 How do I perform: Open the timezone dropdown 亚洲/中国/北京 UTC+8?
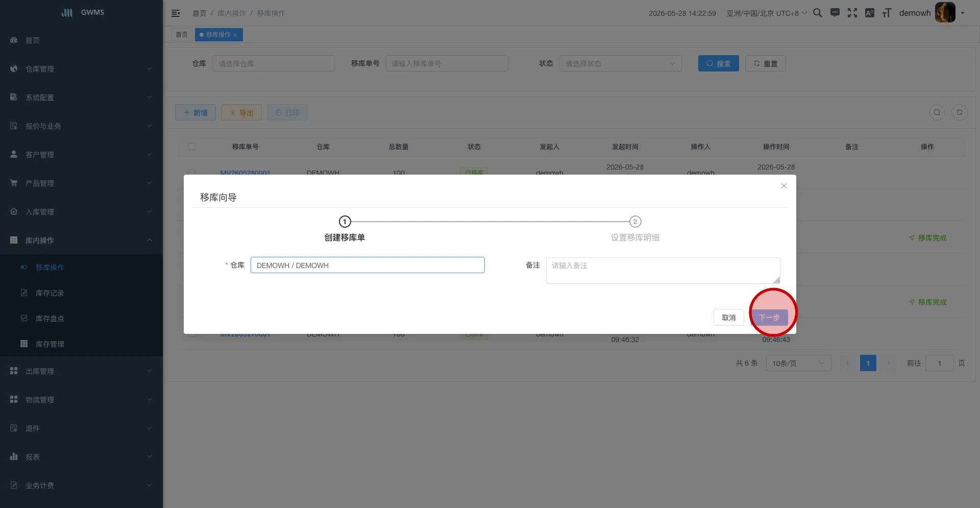coord(767,13)
